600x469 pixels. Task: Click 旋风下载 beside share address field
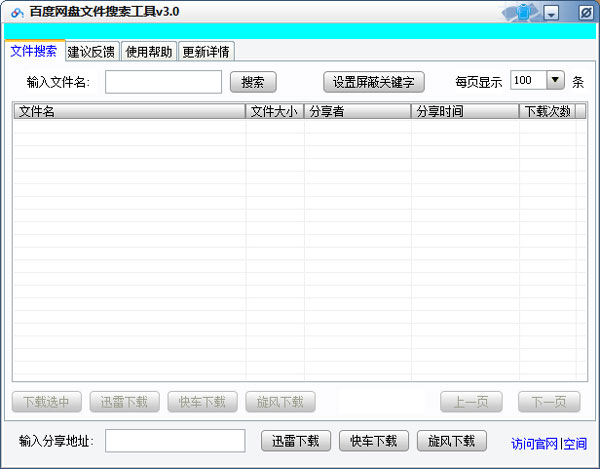coord(452,441)
